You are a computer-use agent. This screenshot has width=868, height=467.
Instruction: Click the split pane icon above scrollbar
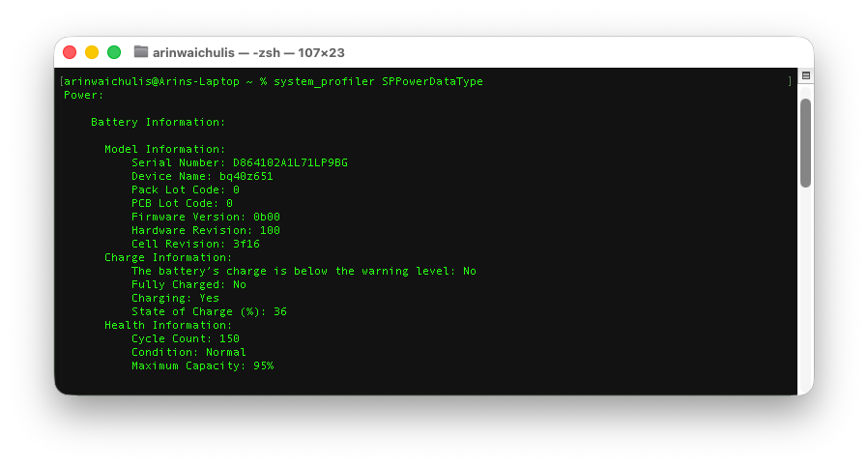click(x=805, y=75)
